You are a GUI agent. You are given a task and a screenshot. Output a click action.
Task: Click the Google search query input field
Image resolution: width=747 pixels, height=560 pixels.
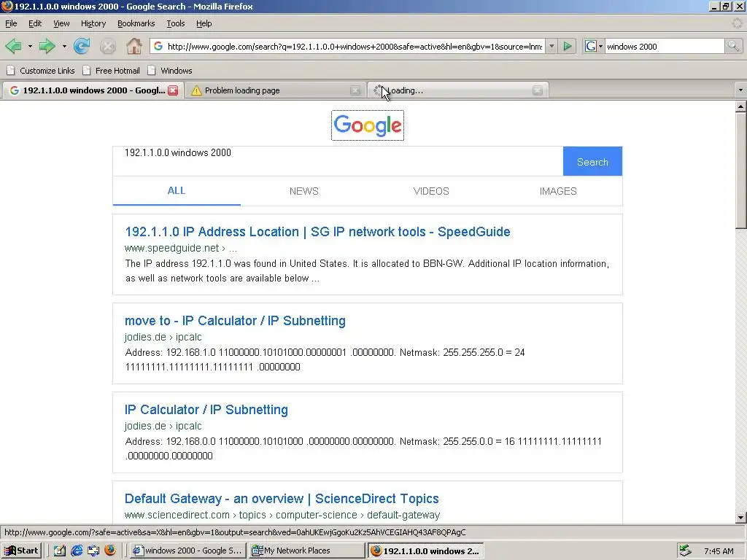pos(338,161)
